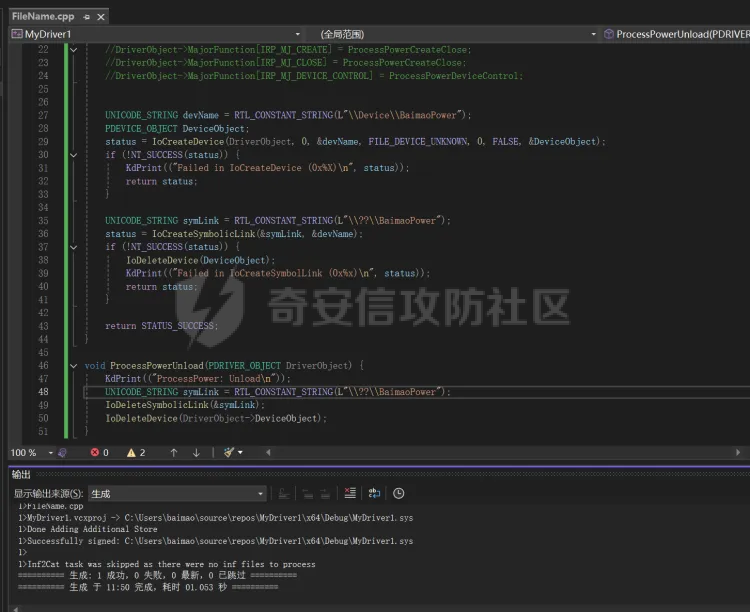
Task: Go to previous issue with up arrow
Action: tap(174, 453)
